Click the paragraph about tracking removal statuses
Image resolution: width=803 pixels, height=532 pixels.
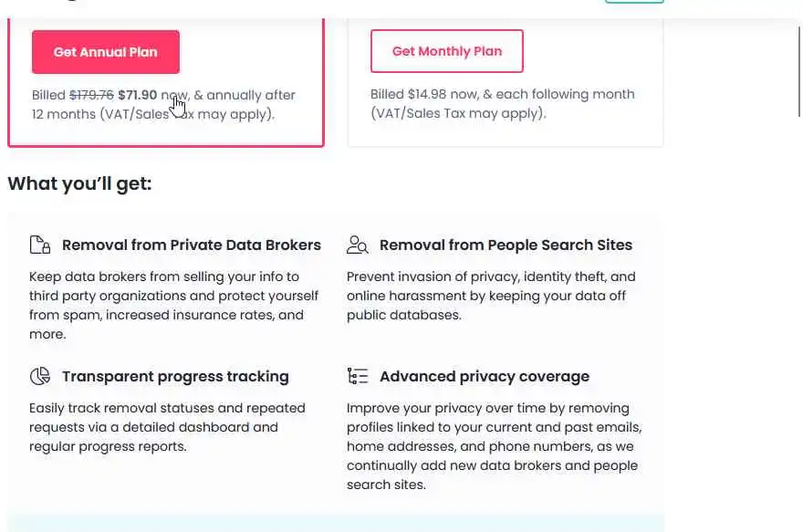[167, 427]
